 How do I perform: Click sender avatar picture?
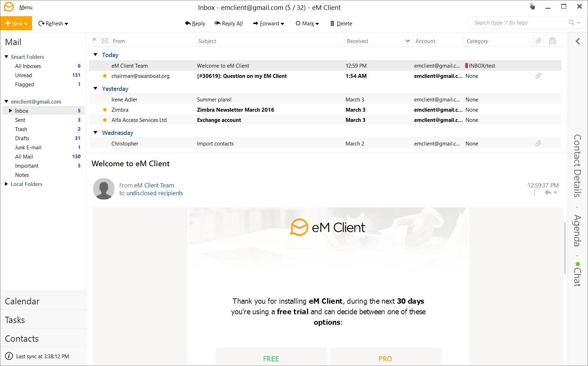pos(104,189)
